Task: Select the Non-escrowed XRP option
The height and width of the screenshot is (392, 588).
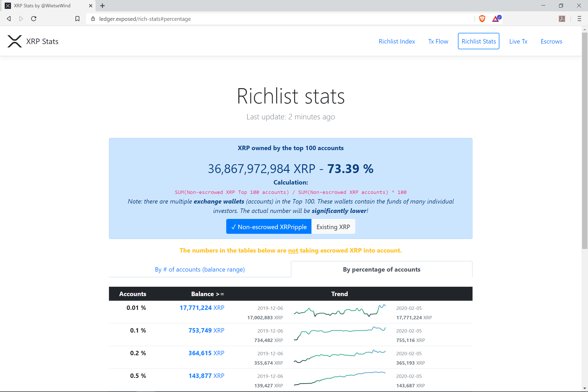Action: 269,226
